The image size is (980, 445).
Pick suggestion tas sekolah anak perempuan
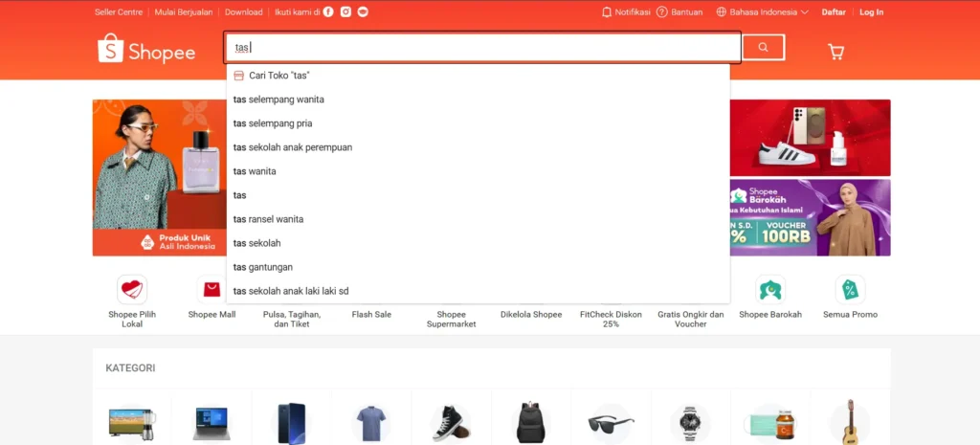pos(479,147)
